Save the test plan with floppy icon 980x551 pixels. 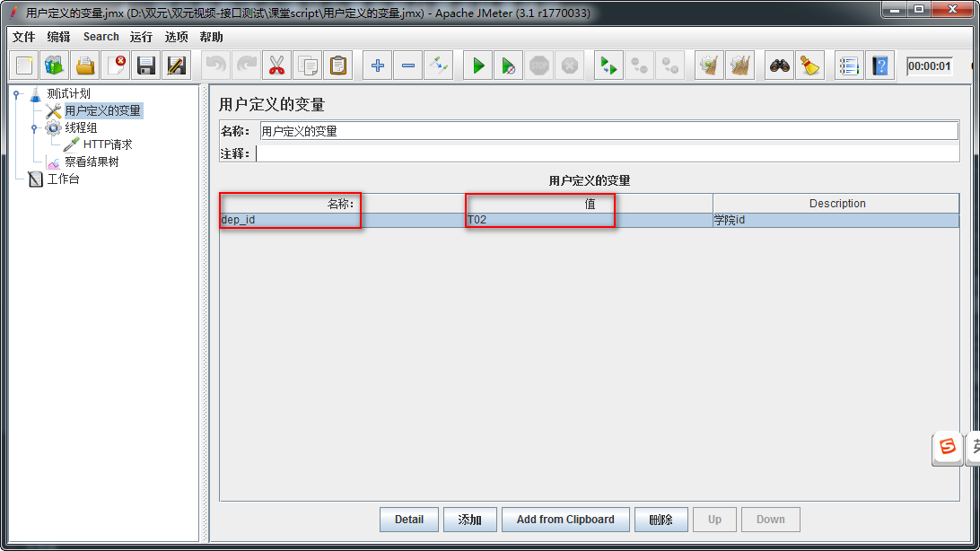[146, 66]
